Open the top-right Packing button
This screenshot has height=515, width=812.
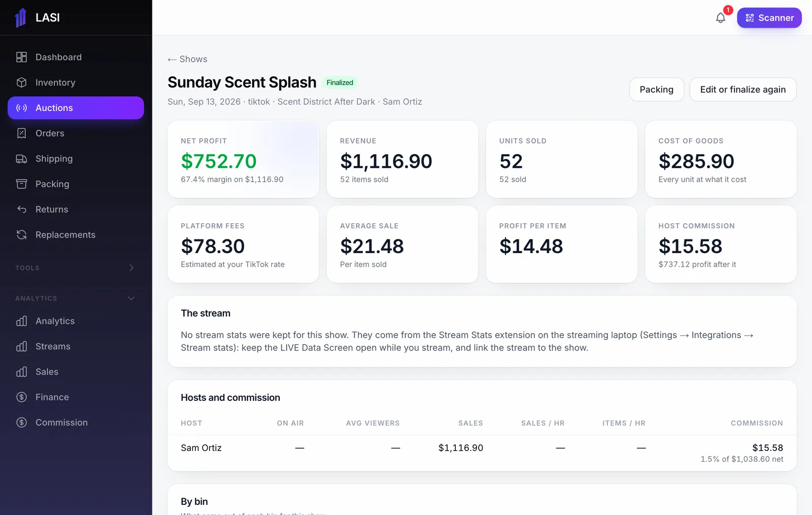(x=657, y=90)
